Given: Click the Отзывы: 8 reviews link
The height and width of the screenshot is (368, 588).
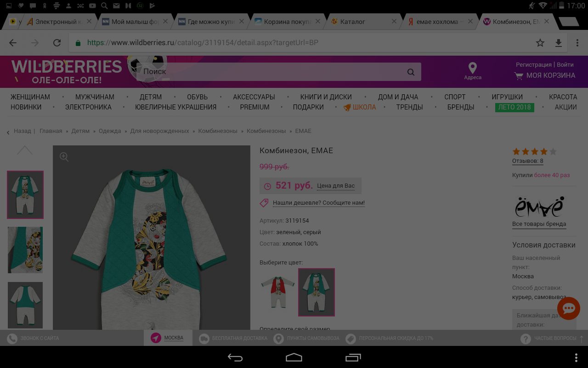Looking at the screenshot, I should click(x=527, y=161).
